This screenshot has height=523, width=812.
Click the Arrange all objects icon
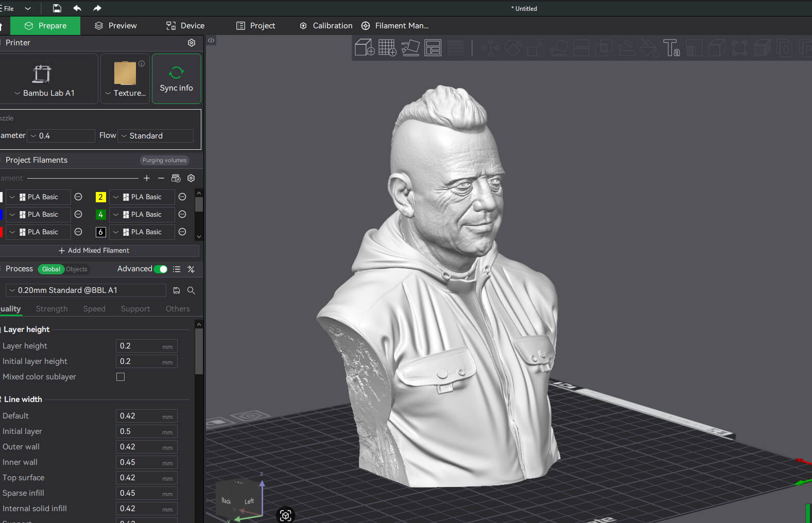coord(433,47)
